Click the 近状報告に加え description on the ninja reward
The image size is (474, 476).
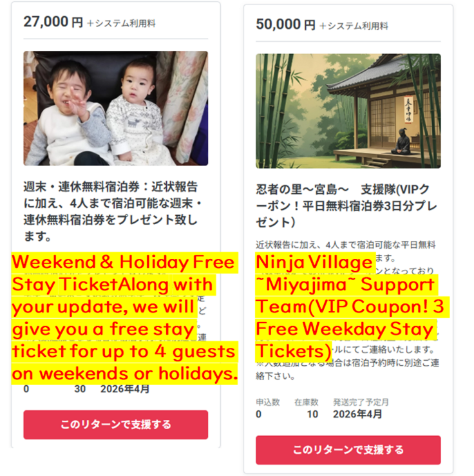pyautogui.click(x=346, y=245)
